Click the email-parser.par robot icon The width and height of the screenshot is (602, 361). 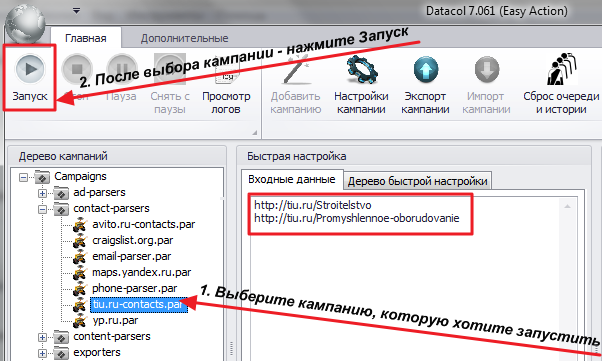click(x=80, y=257)
